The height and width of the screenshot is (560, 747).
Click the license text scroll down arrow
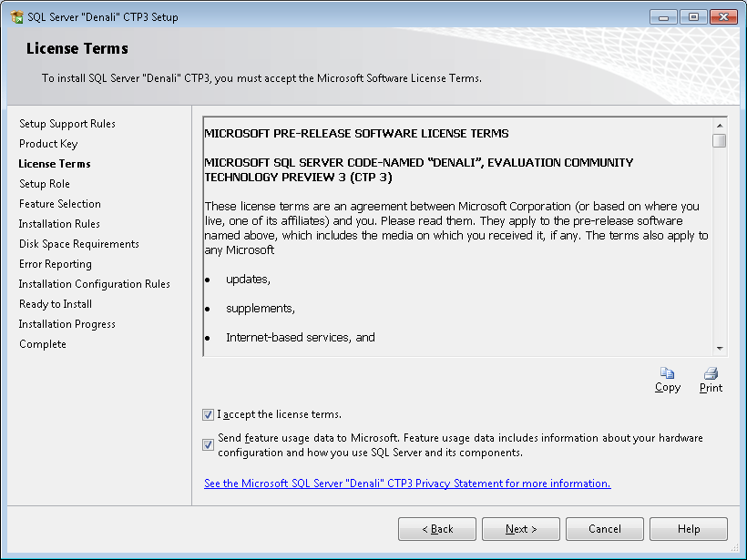click(x=720, y=349)
